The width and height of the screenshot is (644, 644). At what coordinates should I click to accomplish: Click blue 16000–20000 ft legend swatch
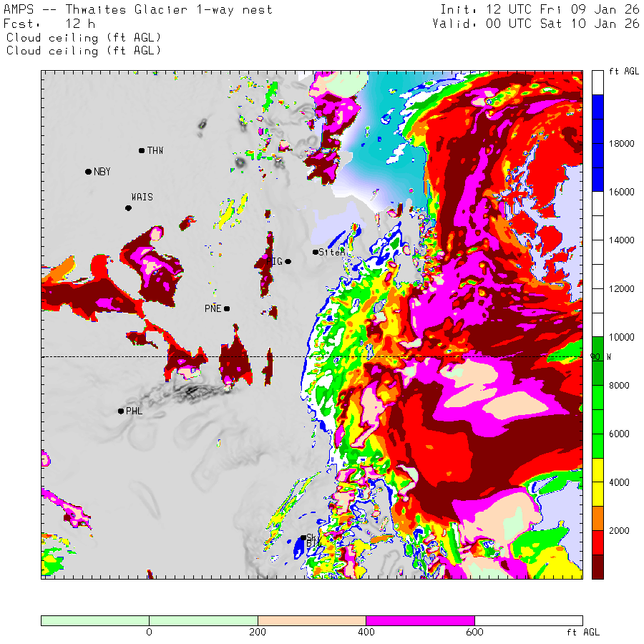point(597,143)
